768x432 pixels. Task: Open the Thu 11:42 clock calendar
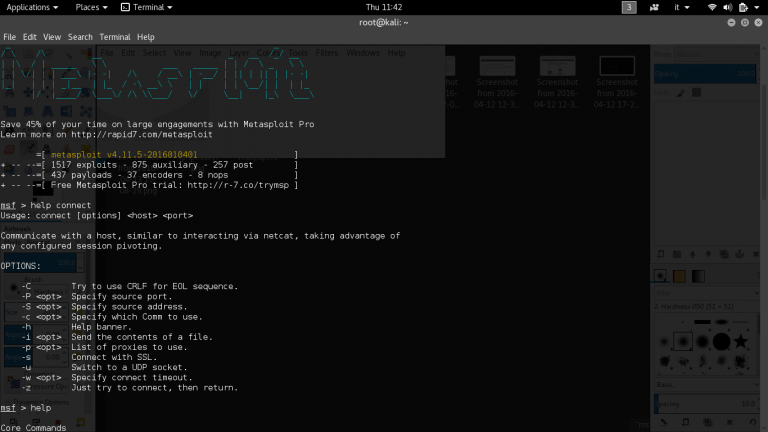pos(384,7)
